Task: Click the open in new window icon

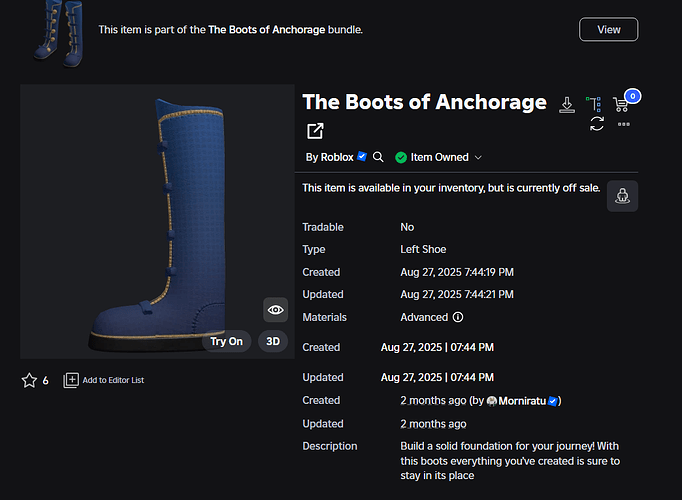Action: [315, 131]
